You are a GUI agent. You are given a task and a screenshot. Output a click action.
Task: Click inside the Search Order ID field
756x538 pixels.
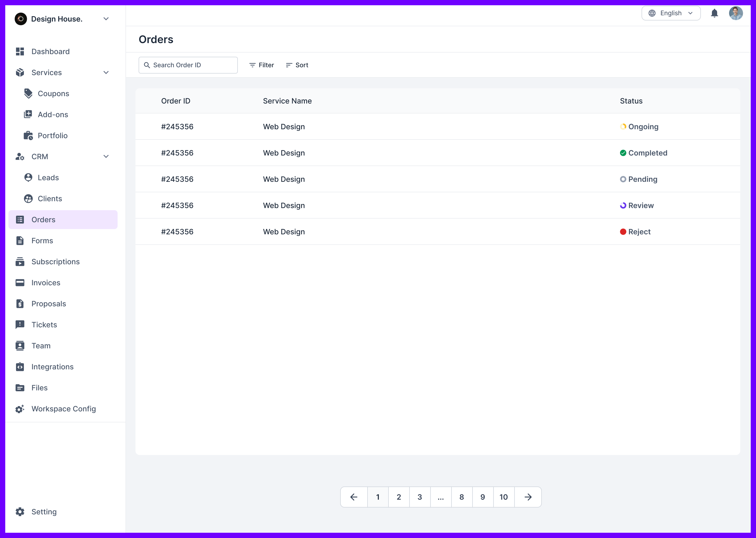[188, 65]
